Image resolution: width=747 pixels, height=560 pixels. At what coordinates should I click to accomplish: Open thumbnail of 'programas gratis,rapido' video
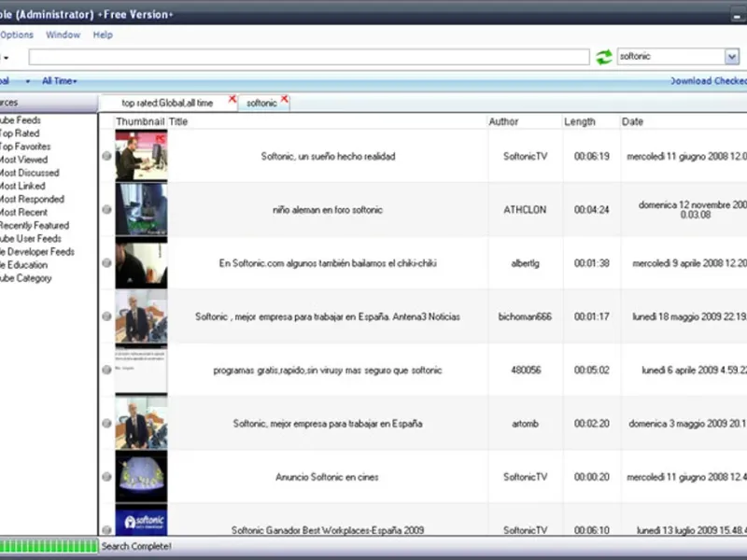tap(142, 370)
